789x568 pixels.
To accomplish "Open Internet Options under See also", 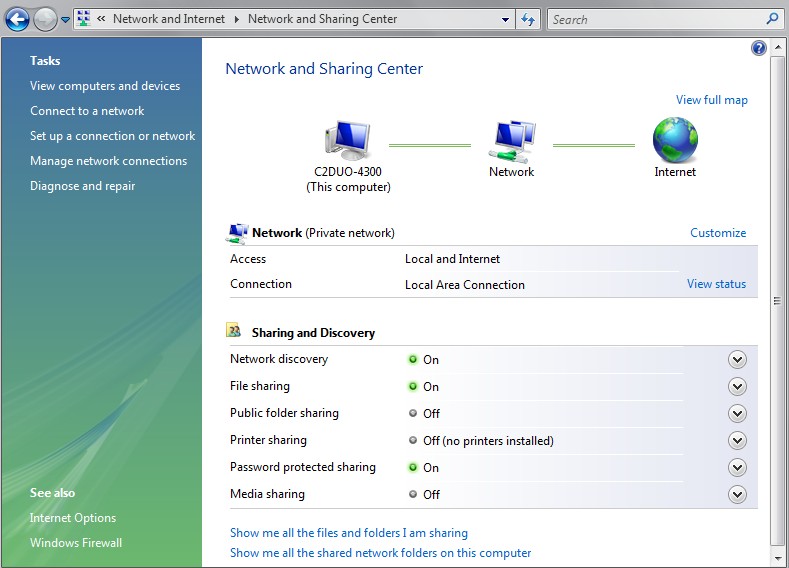I will click(72, 518).
